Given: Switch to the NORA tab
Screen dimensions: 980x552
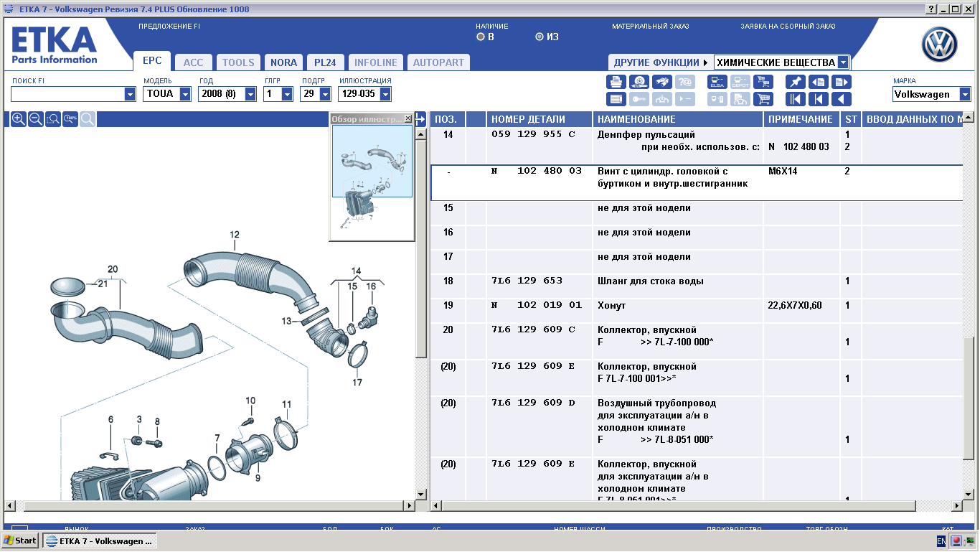Looking at the screenshot, I should click(283, 62).
